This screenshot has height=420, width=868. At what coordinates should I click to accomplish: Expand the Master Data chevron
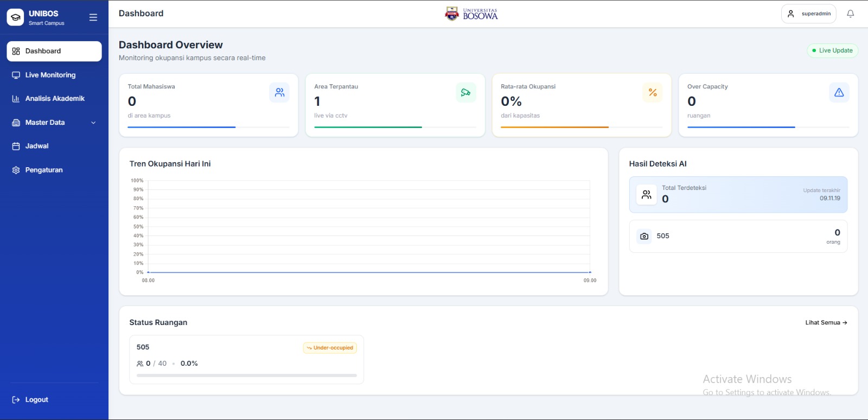tap(93, 123)
